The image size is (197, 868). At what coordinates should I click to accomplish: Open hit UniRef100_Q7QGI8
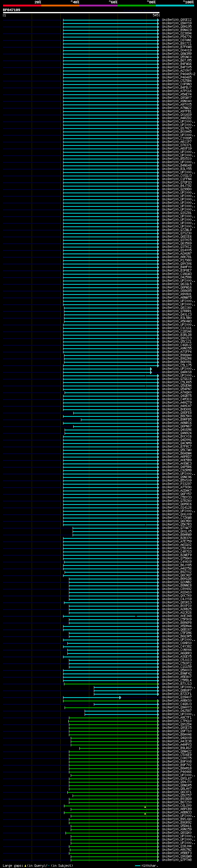[x=177, y=379]
